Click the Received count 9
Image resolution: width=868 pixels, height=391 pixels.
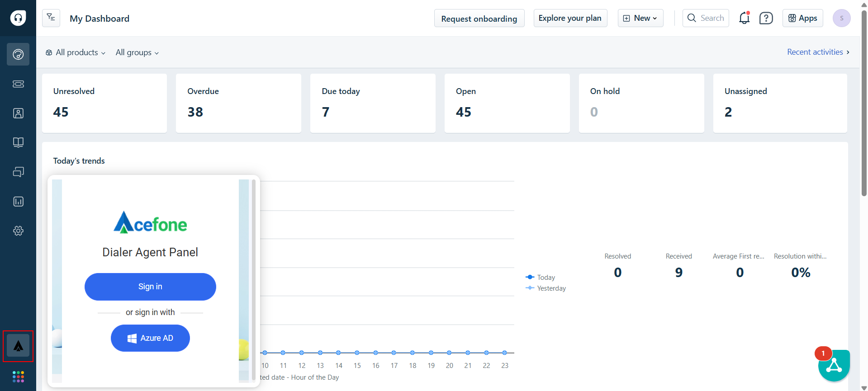pos(679,273)
